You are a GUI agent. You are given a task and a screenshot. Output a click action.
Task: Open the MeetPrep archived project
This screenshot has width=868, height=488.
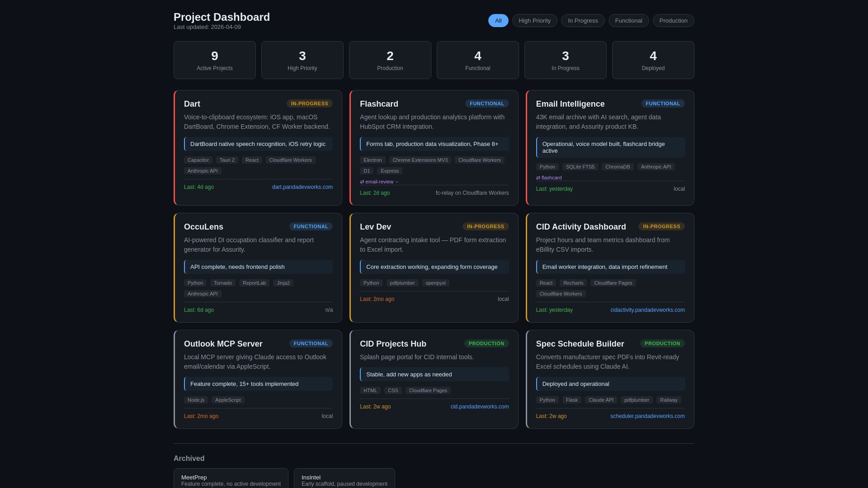[x=231, y=478]
